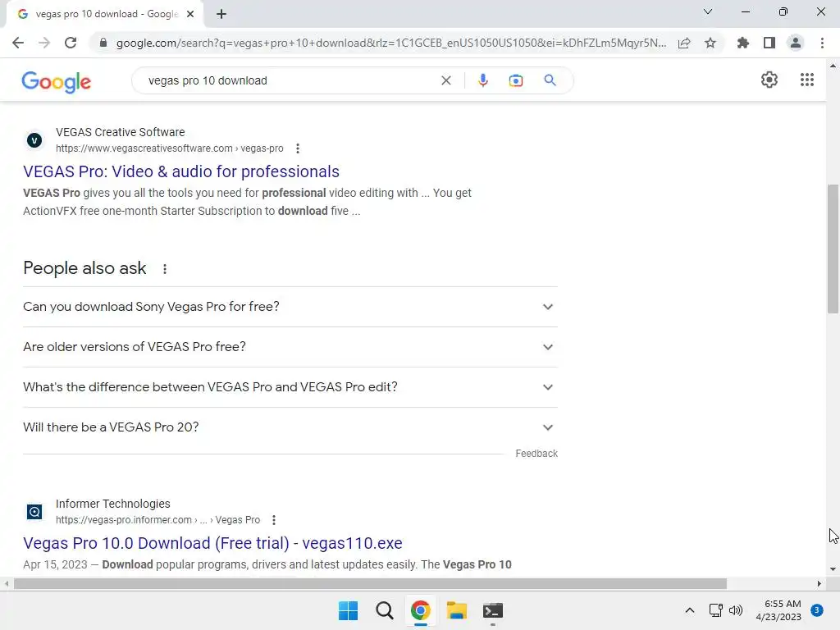
Task: Click the horizontal scrollbar thumb
Action: coord(370,583)
